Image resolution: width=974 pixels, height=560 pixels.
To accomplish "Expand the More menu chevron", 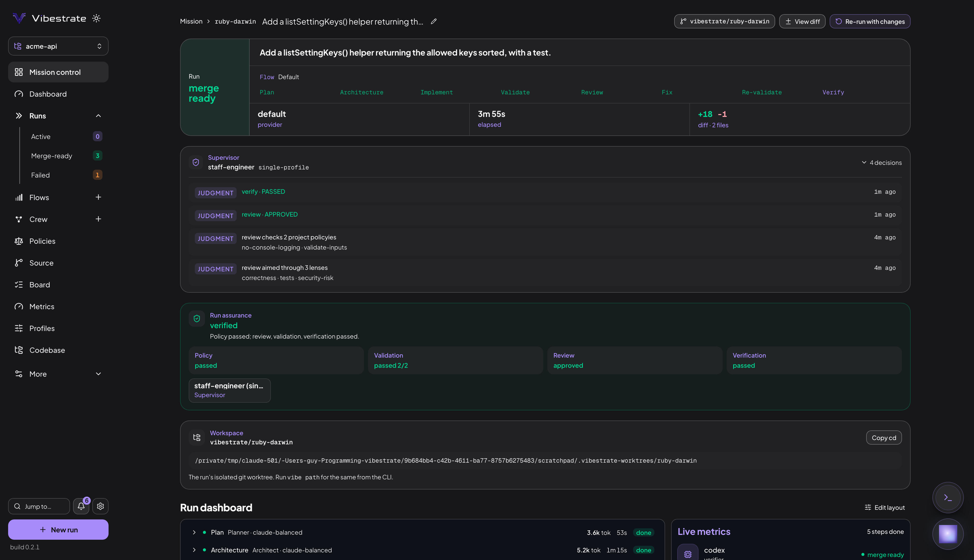I will coord(98,374).
